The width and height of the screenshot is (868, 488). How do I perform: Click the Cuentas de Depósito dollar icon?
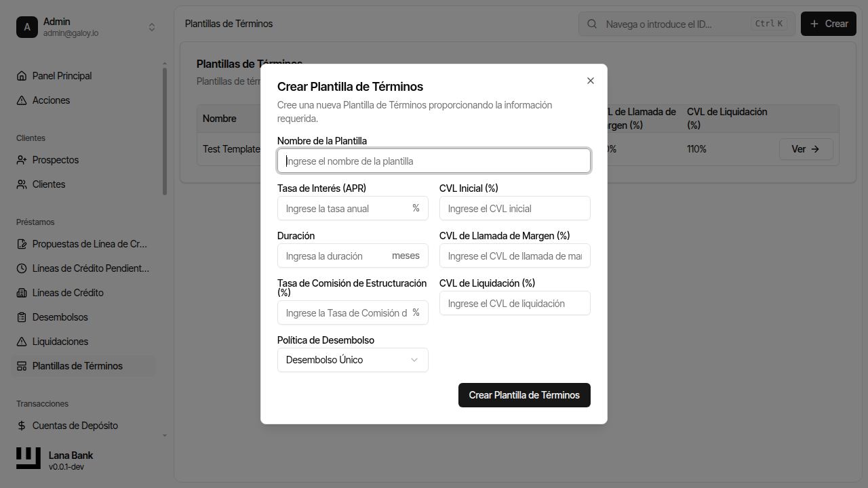22,425
